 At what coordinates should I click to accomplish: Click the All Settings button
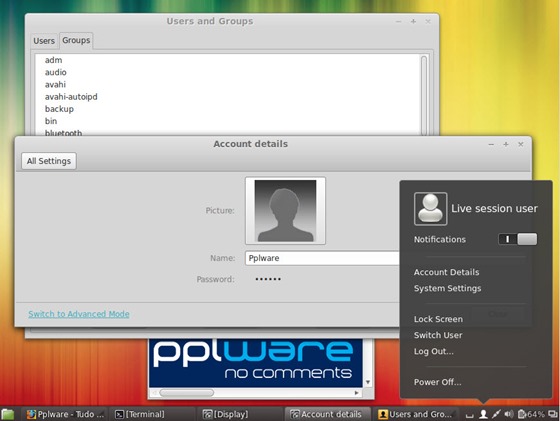[49, 161]
